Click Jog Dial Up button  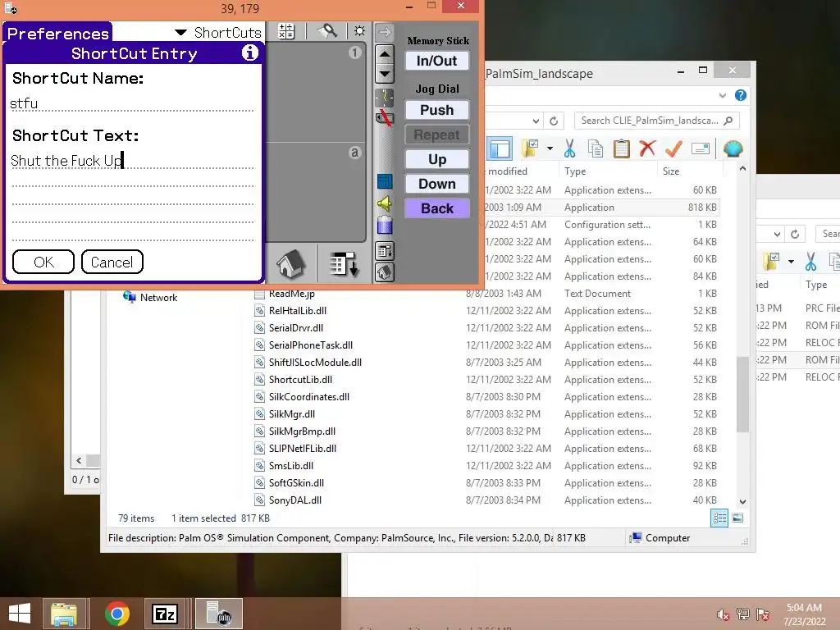[437, 159]
